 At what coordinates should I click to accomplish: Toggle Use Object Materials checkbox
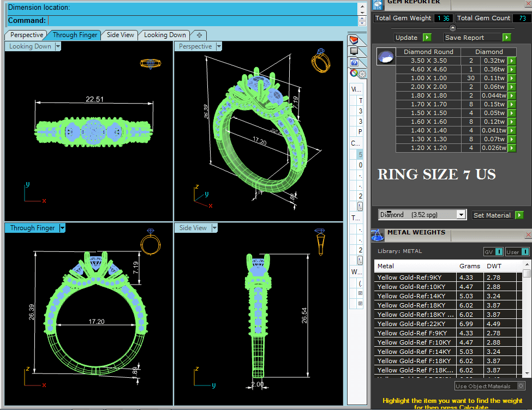(521, 386)
